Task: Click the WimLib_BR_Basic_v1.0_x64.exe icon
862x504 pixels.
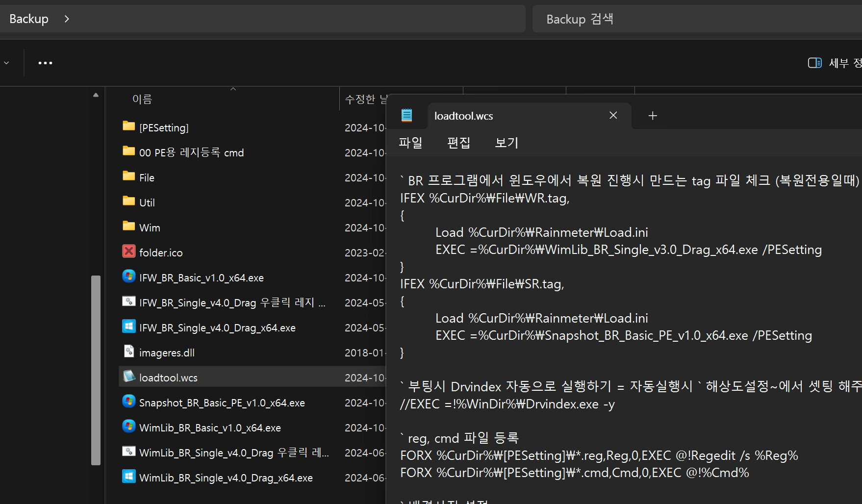Action: [x=128, y=427]
